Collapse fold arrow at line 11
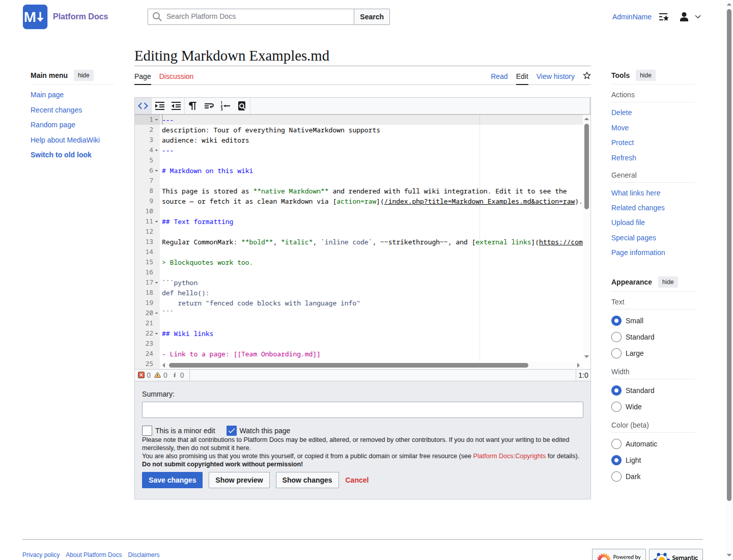This screenshot has height=560, width=733. [x=157, y=221]
